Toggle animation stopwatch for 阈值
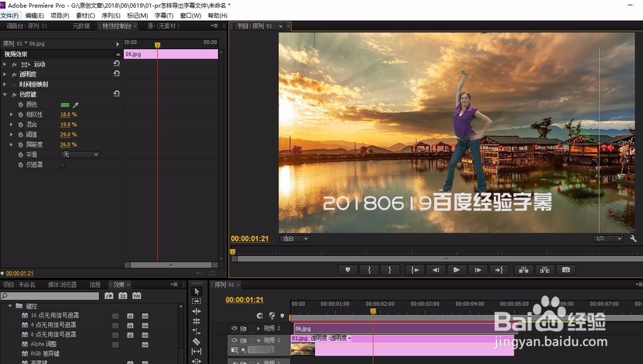643x364 pixels. click(21, 134)
